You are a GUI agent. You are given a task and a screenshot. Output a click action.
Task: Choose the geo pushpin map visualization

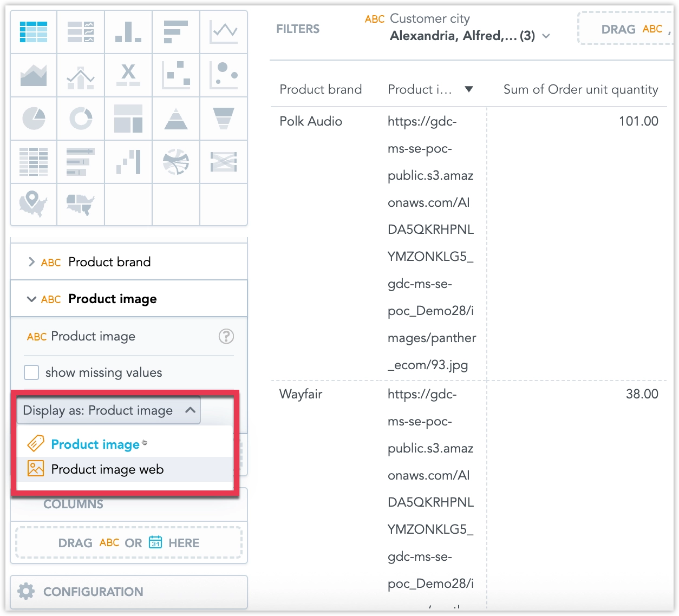click(x=34, y=204)
